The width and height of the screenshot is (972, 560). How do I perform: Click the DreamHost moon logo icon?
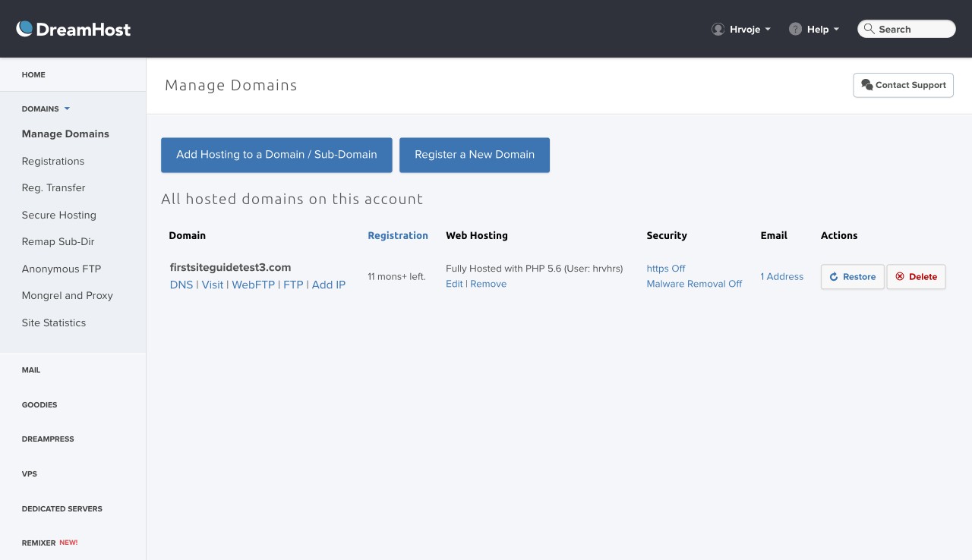[x=24, y=29]
